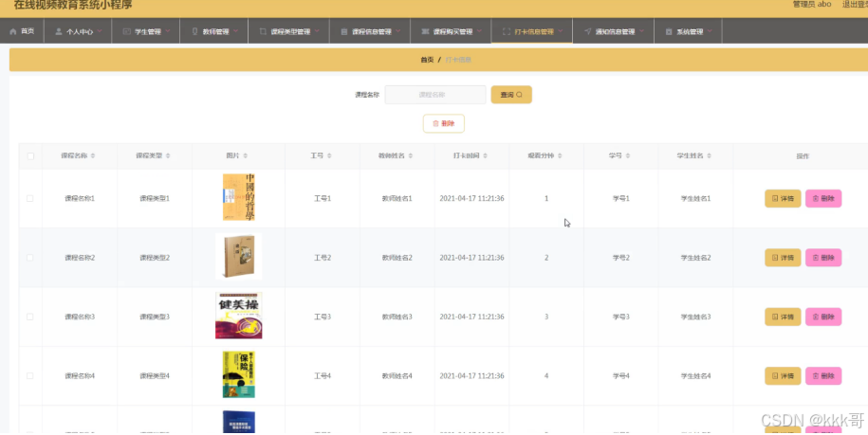Click the cell 学号2
Image resolution: width=868 pixels, height=435 pixels.
coord(621,258)
